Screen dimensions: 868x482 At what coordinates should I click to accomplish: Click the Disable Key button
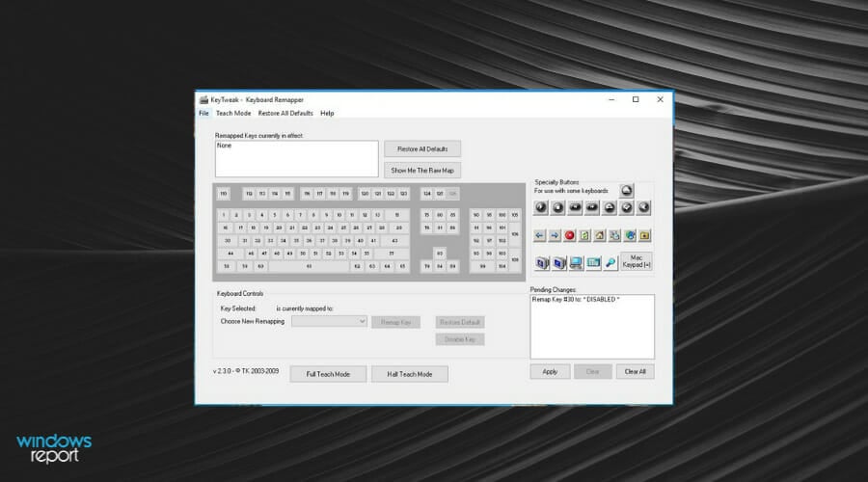click(459, 339)
